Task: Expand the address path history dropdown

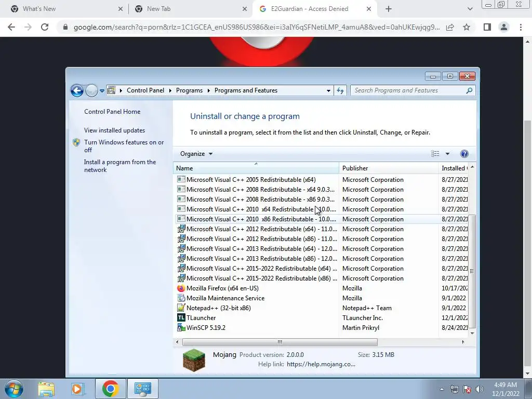Action: (328, 90)
